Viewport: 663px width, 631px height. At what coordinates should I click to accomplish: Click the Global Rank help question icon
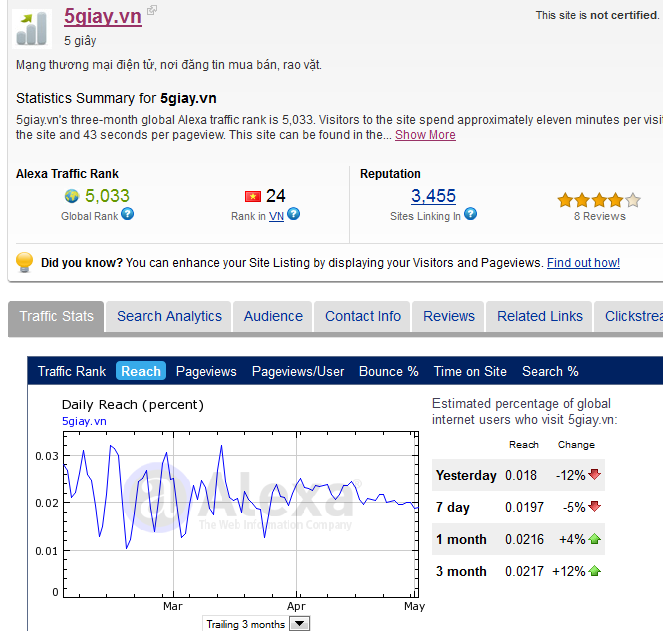click(127, 214)
